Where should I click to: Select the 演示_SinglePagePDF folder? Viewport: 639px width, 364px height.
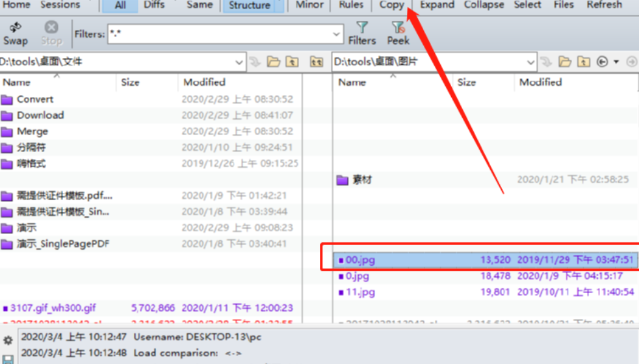click(151, 244)
